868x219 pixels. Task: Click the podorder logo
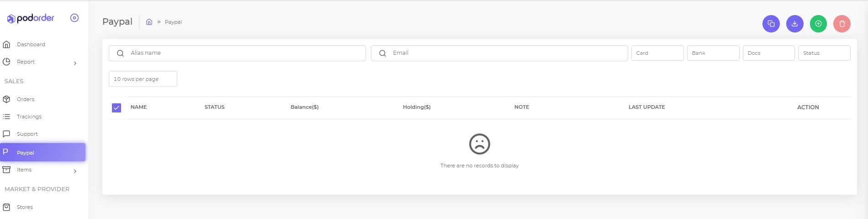pos(31,18)
